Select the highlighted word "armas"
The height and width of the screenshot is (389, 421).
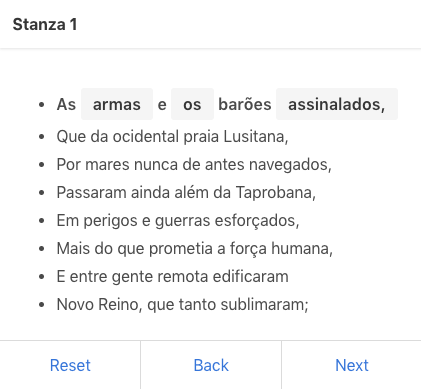(x=117, y=104)
